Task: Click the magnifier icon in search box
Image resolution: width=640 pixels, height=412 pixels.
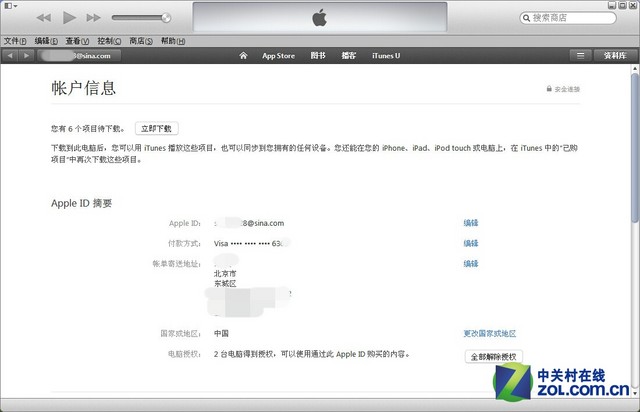Action: pos(527,18)
